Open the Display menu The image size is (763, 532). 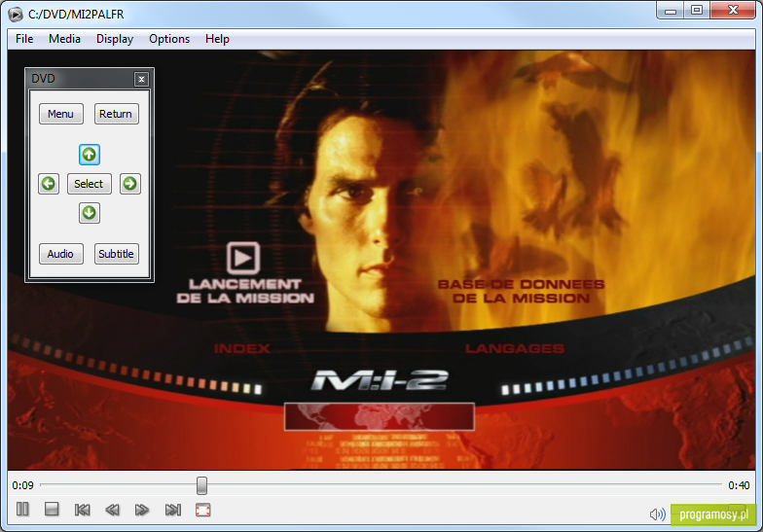(x=115, y=39)
